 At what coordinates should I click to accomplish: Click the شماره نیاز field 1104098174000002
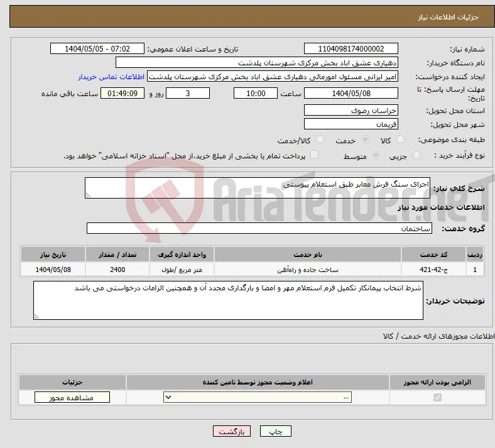[351, 48]
